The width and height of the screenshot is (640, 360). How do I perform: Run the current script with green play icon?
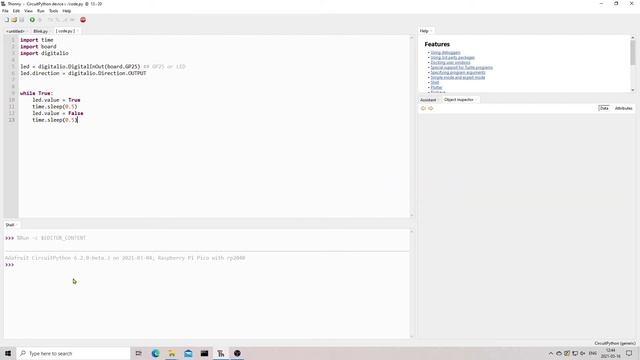[32, 20]
